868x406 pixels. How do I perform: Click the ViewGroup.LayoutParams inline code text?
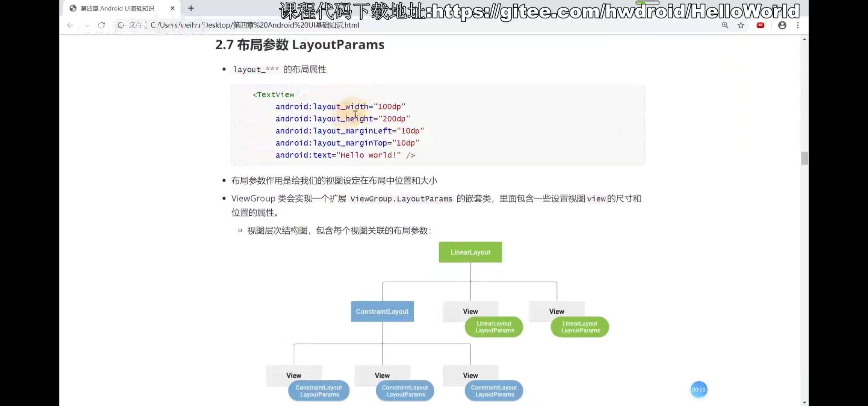tap(401, 199)
